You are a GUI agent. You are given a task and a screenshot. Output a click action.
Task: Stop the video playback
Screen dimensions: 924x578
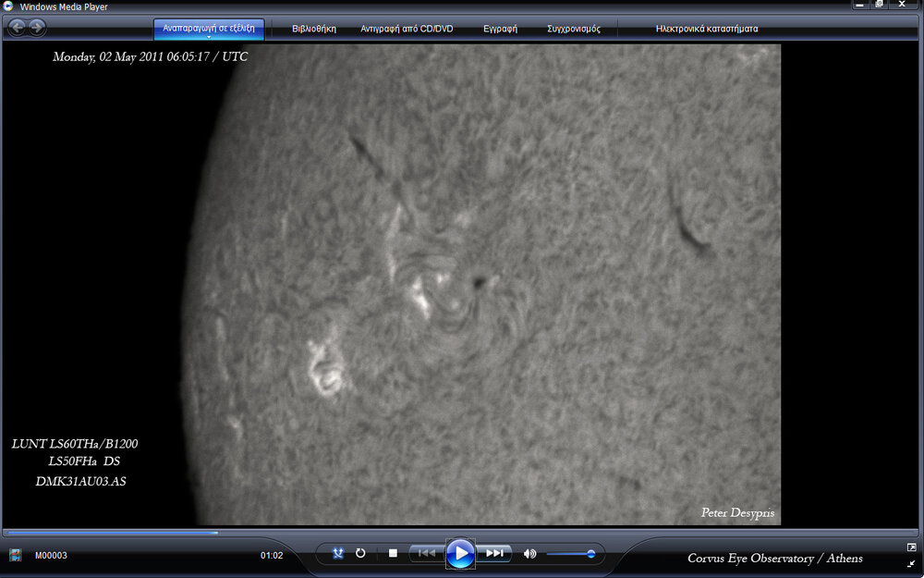coord(393,553)
